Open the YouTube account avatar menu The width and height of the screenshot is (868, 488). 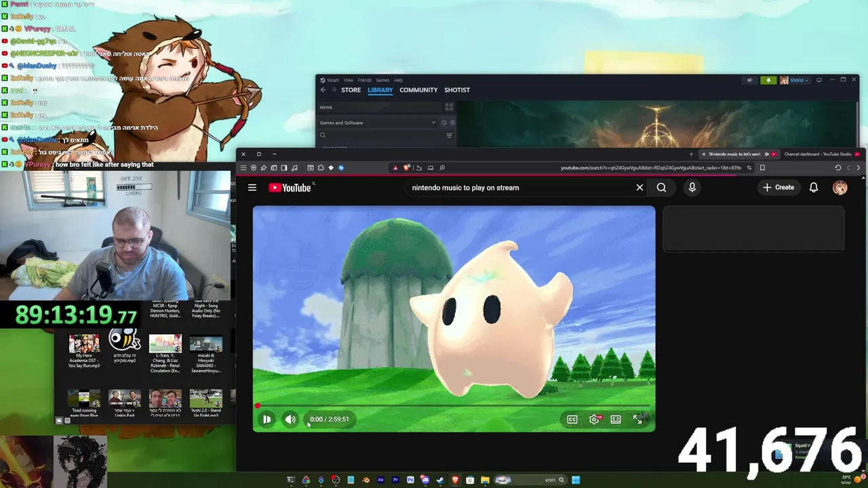point(840,188)
